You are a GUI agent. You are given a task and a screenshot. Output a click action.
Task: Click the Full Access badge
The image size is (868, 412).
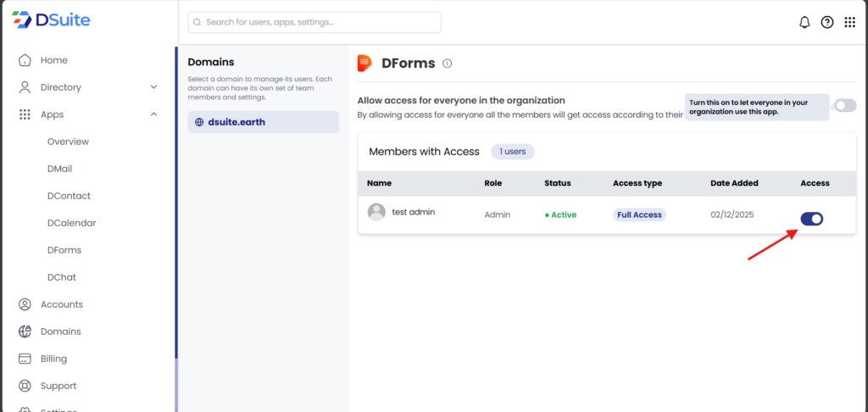point(639,214)
